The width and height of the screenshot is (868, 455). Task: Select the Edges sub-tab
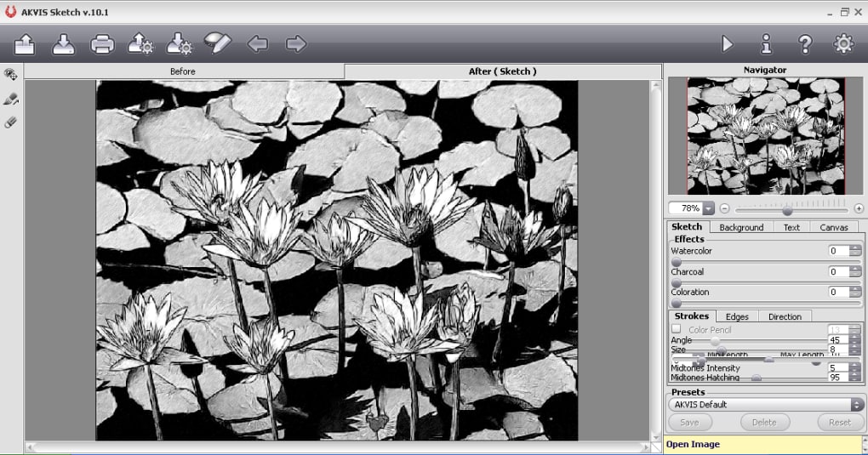pyautogui.click(x=737, y=316)
